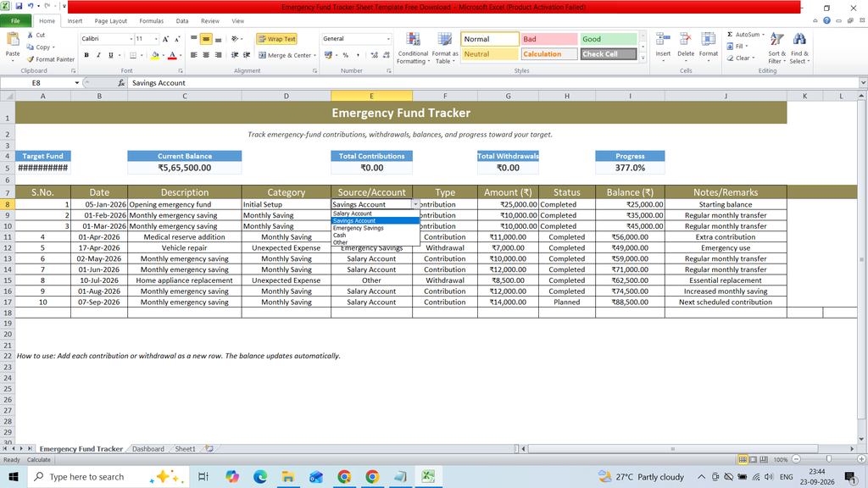The height and width of the screenshot is (488, 868).
Task: Expand Merge & Center options arrow
Action: pos(315,55)
